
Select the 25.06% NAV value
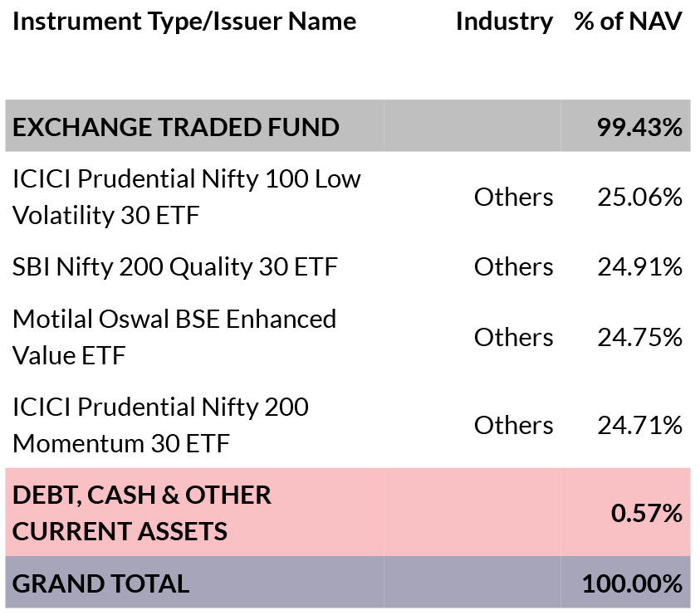[639, 198]
